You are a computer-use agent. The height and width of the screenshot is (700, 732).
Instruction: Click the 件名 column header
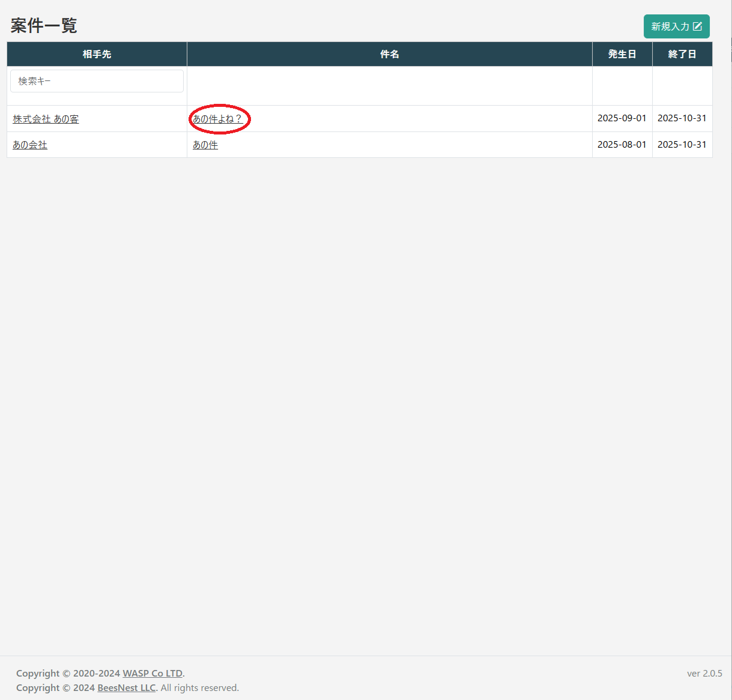(389, 54)
